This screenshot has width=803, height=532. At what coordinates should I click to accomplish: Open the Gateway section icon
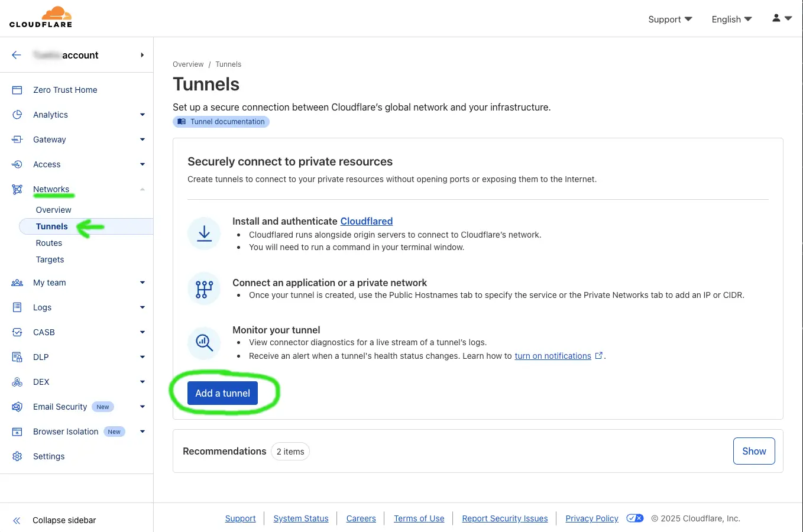tap(17, 140)
